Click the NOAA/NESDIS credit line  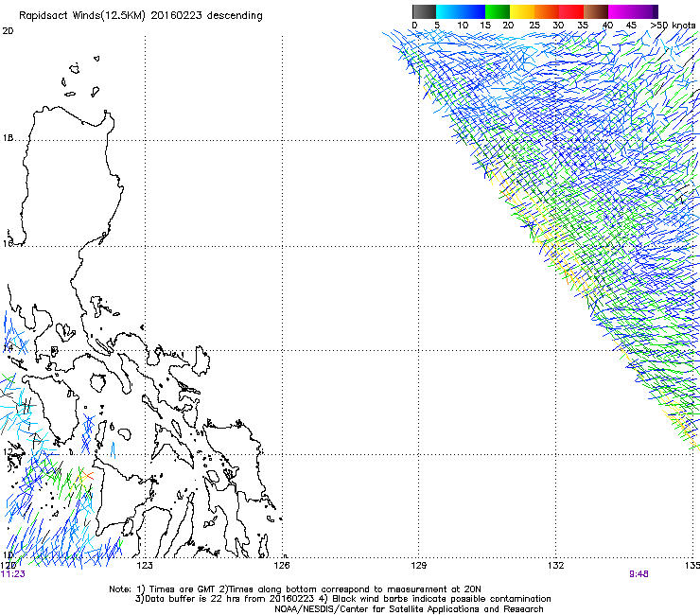pyautogui.click(x=409, y=609)
